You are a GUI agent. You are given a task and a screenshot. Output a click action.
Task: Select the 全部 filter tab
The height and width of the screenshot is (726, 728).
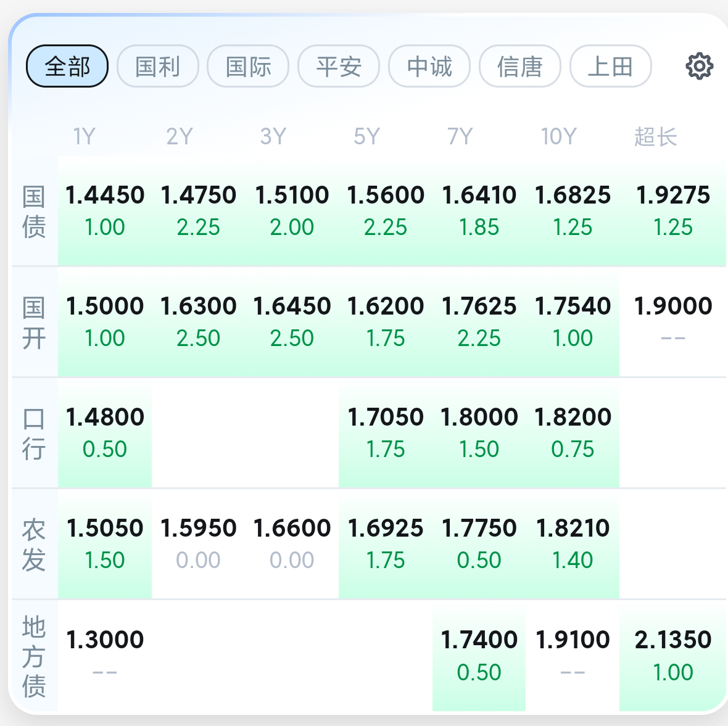(x=67, y=67)
